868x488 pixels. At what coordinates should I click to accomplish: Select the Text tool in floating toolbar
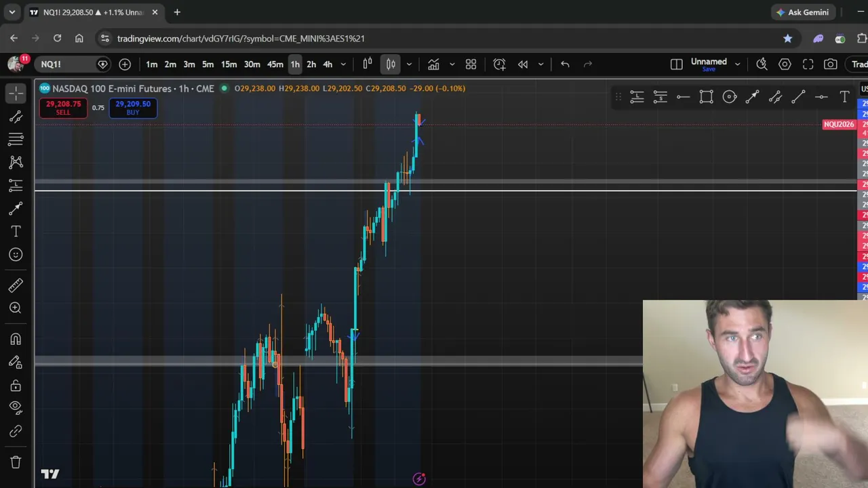click(844, 97)
